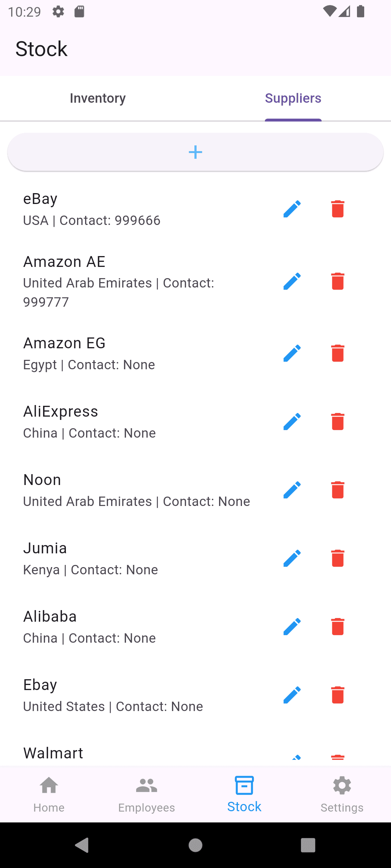Edit the Amazon EG supplier

292,353
